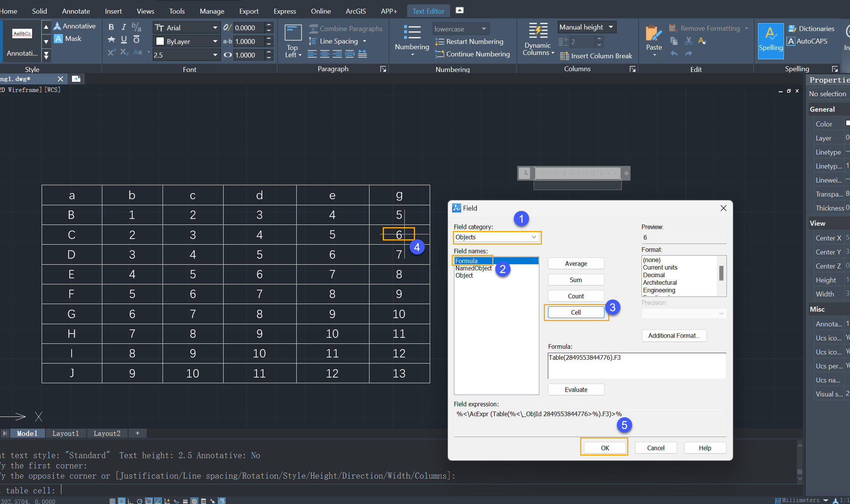Open a new drawing tab
Viewport: 850px width, 504px height.
[76, 79]
